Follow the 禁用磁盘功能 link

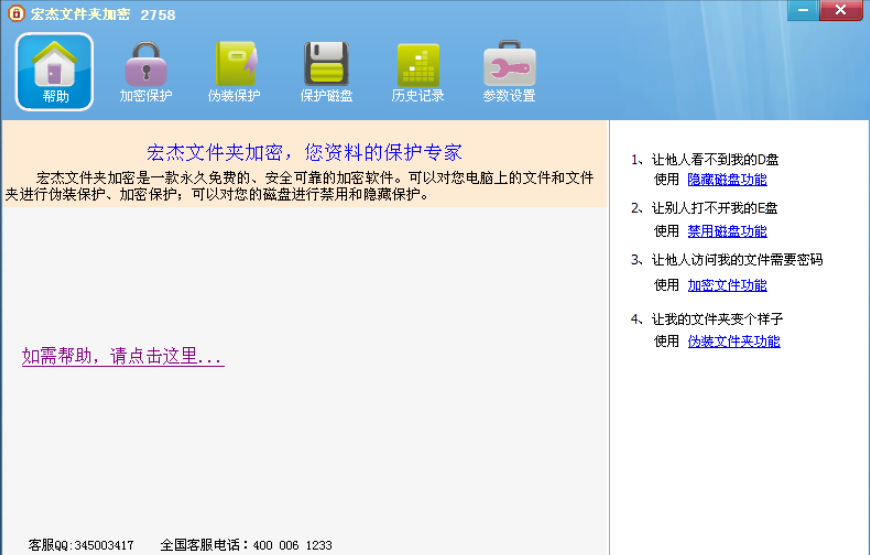coord(727,231)
